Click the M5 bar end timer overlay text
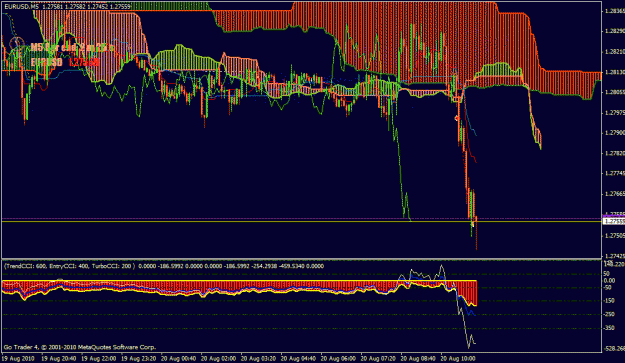 coord(72,47)
